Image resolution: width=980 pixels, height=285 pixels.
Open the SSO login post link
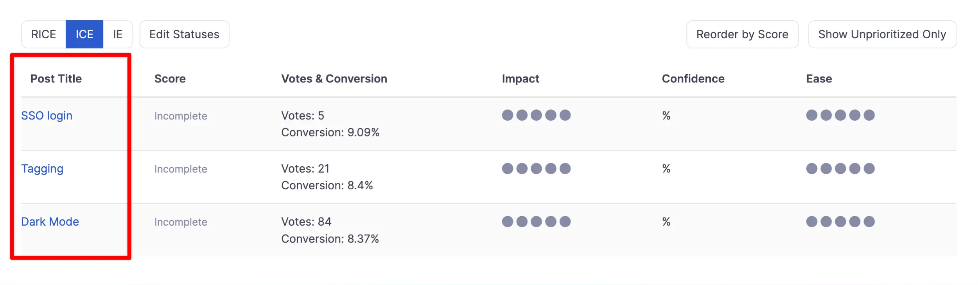coord(47,116)
